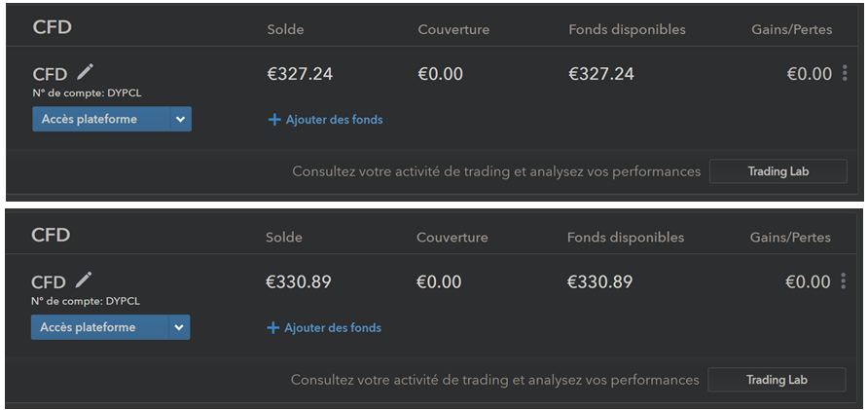Open the three-dot menu in the €330.89 panel
Viewport: 868px width, 410px height.
tap(843, 281)
